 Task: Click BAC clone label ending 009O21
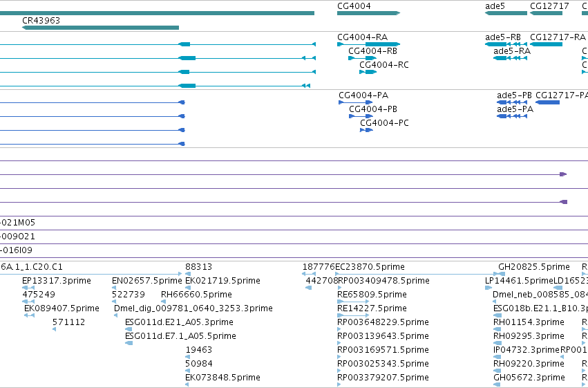click(x=18, y=237)
